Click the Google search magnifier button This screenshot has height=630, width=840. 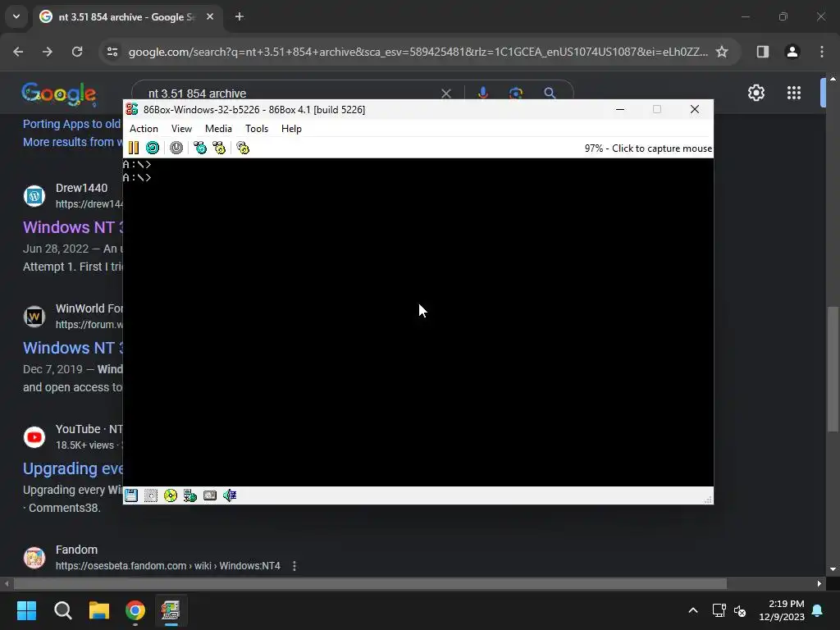550,94
